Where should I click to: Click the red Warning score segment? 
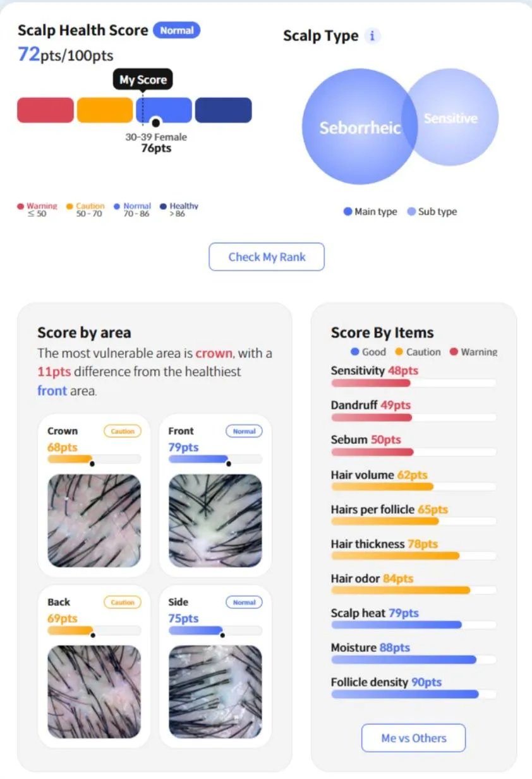tap(45, 110)
